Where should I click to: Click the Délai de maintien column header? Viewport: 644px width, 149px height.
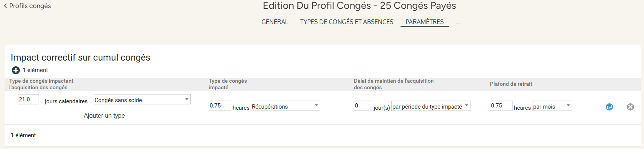click(x=394, y=84)
